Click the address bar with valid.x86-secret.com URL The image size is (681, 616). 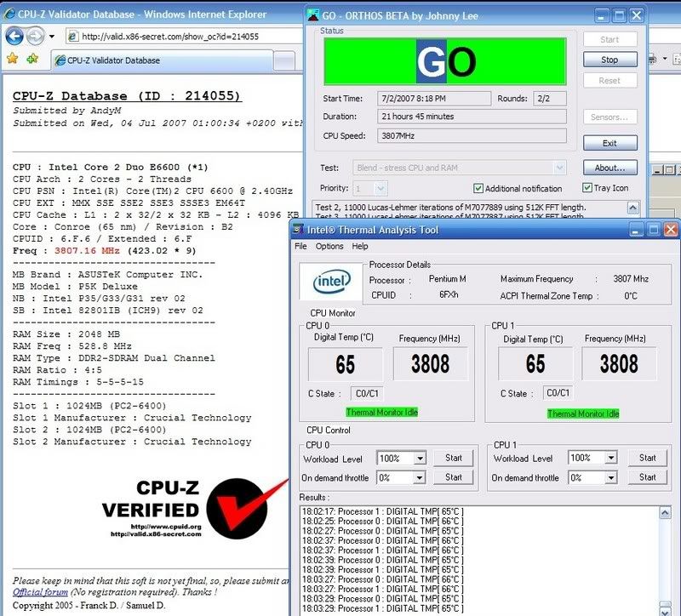[185, 37]
